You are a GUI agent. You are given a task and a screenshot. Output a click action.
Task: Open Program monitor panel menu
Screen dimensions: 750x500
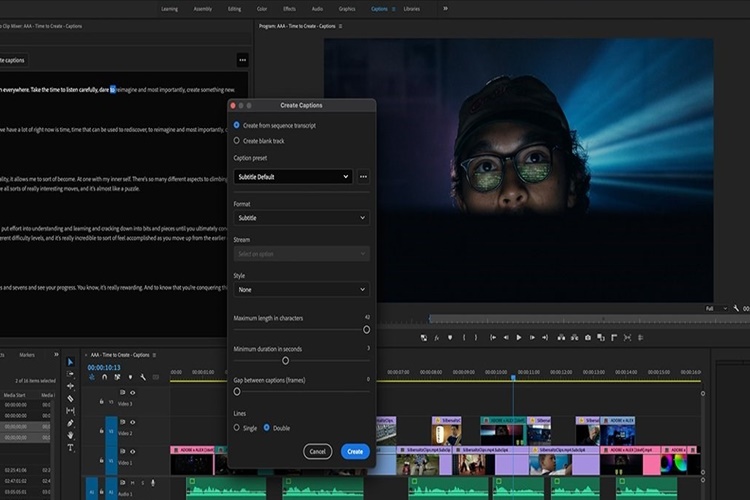[340, 26]
